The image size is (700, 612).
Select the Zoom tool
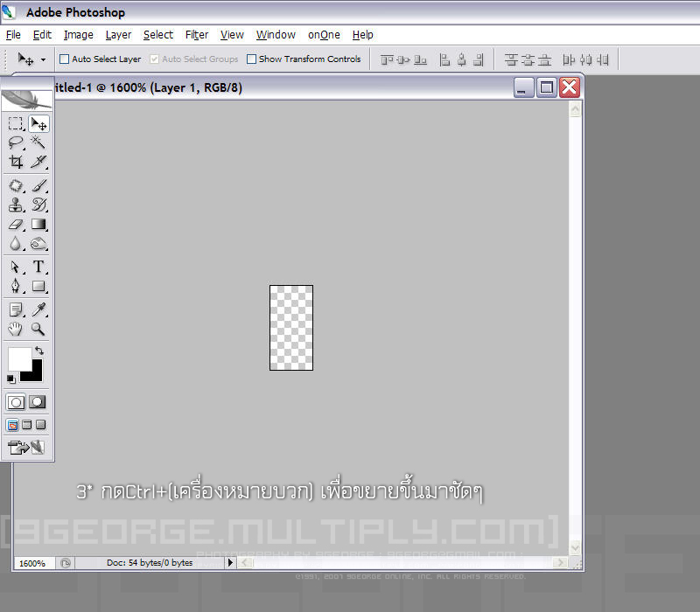(x=38, y=330)
